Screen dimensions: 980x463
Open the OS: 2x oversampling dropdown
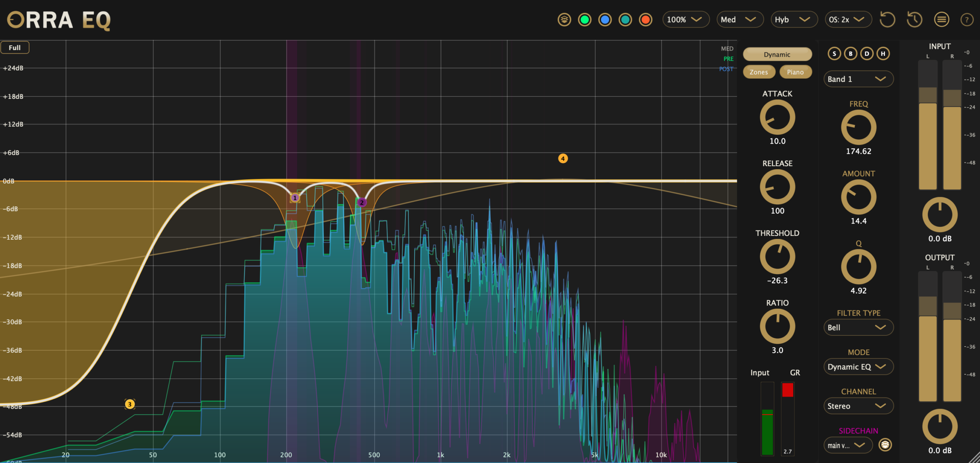coord(848,20)
